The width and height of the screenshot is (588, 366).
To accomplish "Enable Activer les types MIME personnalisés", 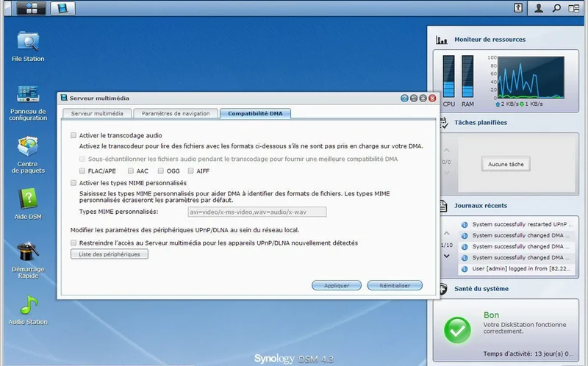I will 73,183.
